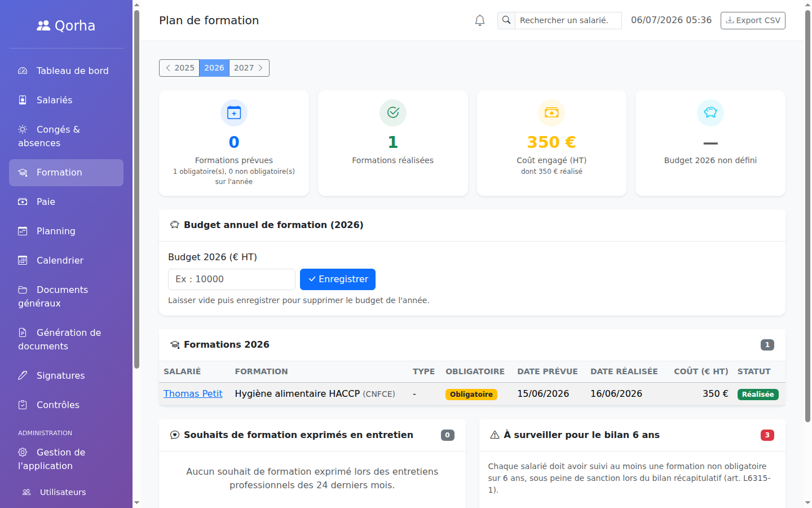Screen dimensions: 812x508
Task: Click the Signatures pen icon
Action: (x=23, y=375)
